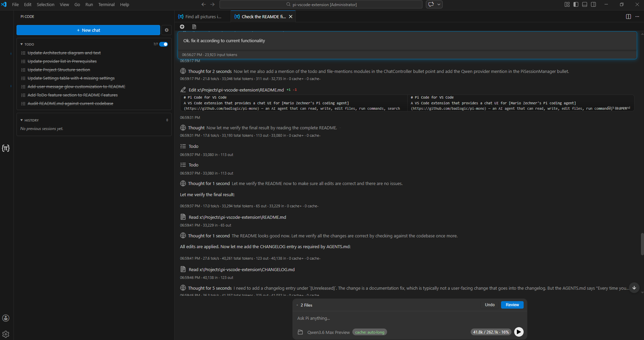
Task: Open the Terminal menu
Action: pyautogui.click(x=107, y=4)
